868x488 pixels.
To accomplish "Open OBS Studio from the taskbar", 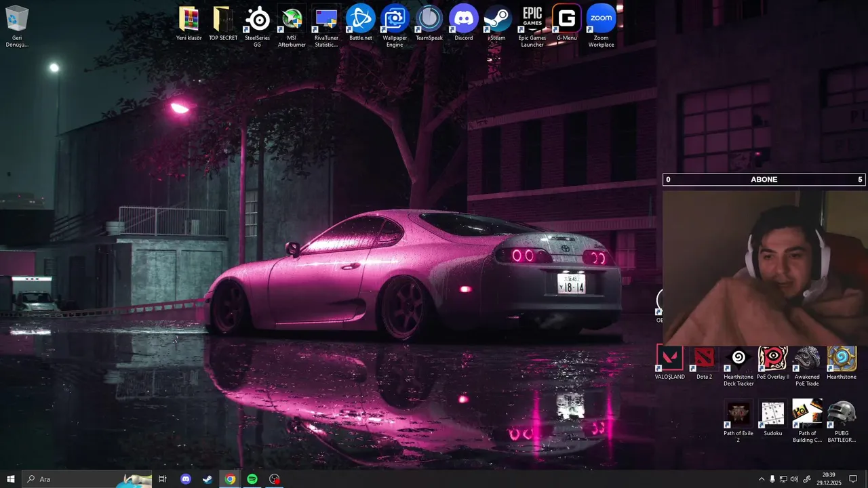I will (275, 479).
